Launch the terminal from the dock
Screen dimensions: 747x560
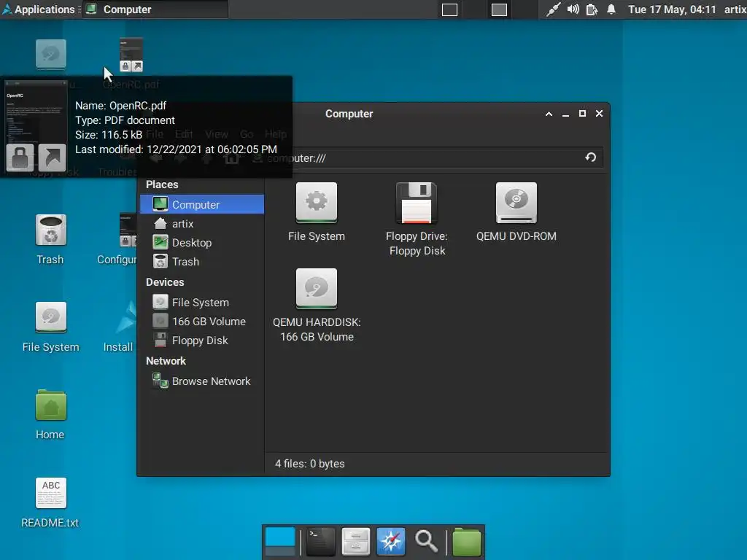pyautogui.click(x=320, y=542)
